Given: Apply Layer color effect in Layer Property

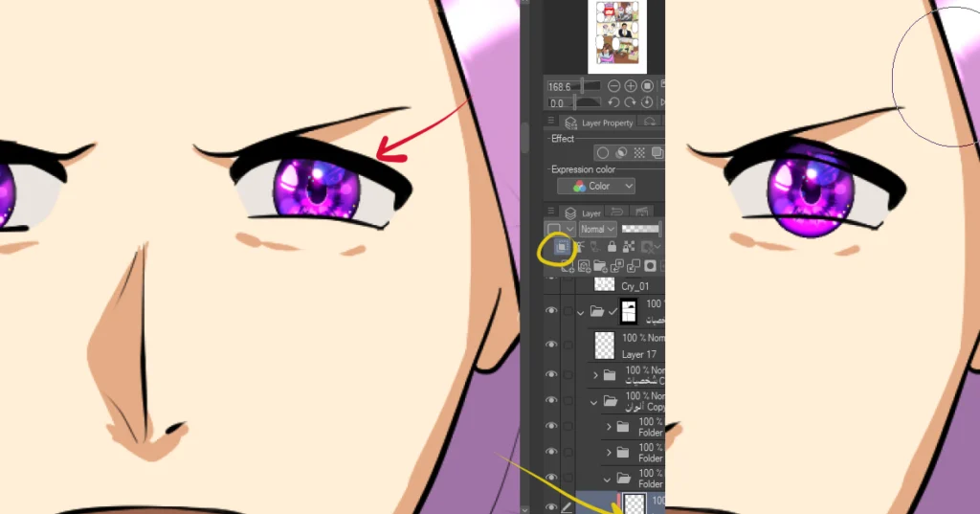Looking at the screenshot, I should pyautogui.click(x=657, y=152).
